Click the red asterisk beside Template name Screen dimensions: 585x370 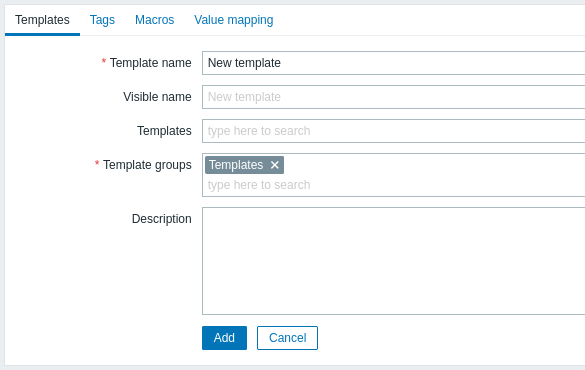(104, 61)
